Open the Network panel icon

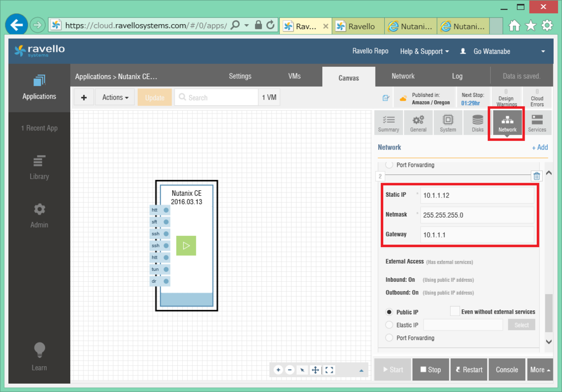pyautogui.click(x=507, y=123)
